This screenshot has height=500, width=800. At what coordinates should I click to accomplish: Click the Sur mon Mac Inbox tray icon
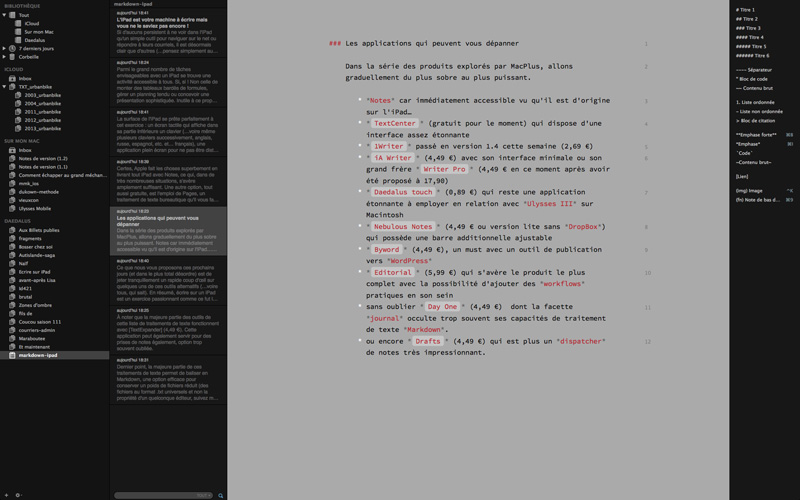12,150
